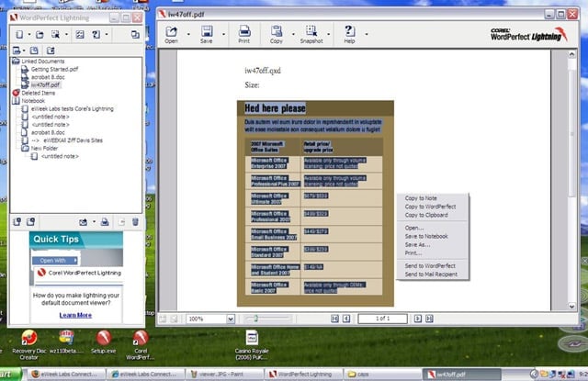This screenshot has height=381, width=588.
Task: Click the capture icon in the navigator toolbar
Action: (55, 35)
